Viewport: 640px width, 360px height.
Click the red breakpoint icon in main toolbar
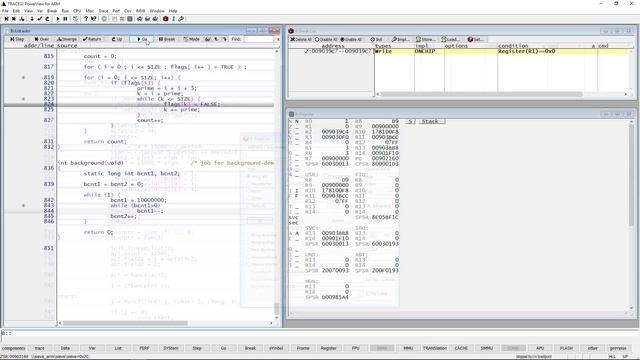[166, 19]
